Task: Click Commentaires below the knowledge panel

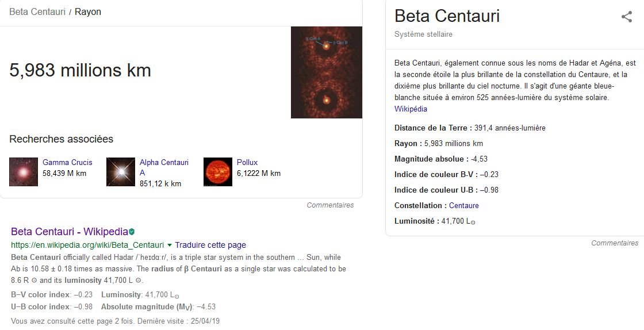Action: (x=615, y=243)
